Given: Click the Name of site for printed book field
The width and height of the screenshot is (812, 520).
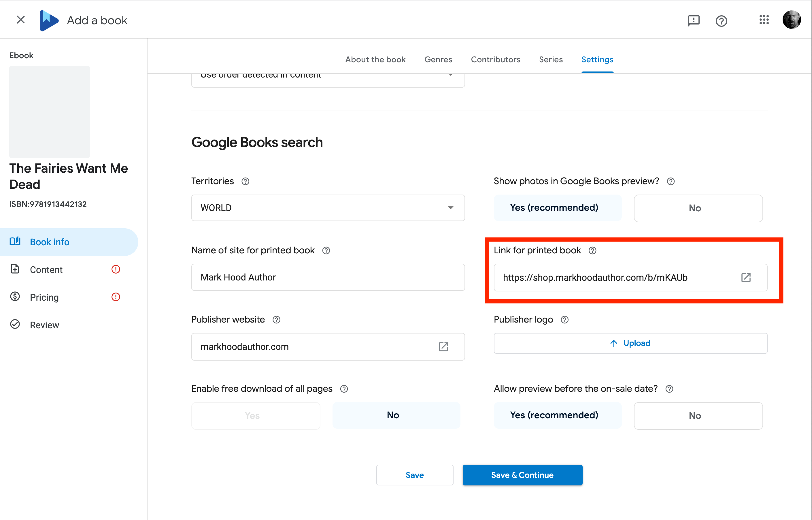Looking at the screenshot, I should [x=328, y=277].
